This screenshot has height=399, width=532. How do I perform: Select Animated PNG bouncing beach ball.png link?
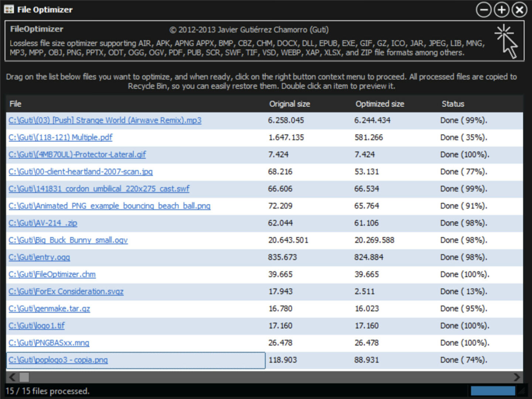109,206
